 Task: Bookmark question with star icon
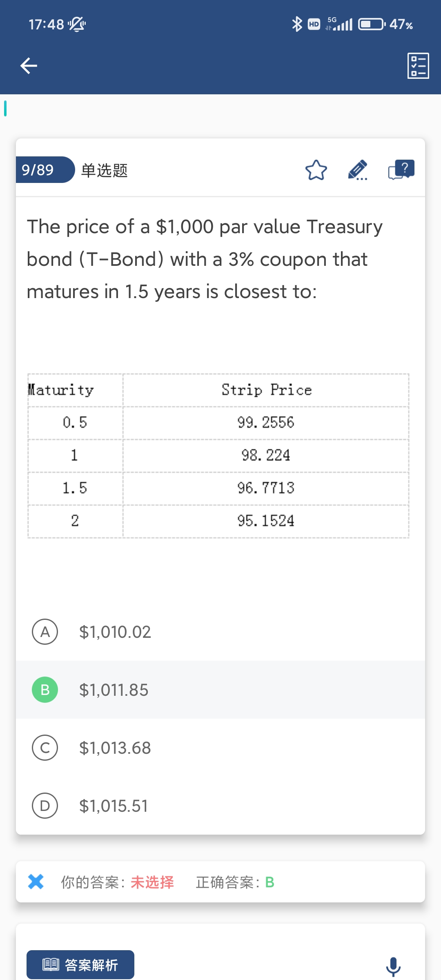click(x=316, y=170)
